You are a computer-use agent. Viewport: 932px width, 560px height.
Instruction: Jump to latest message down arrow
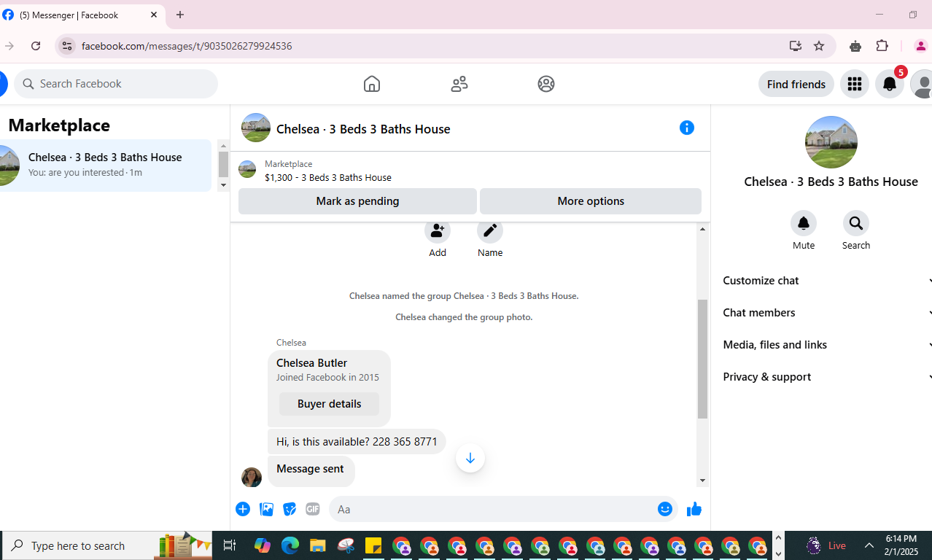pos(470,458)
